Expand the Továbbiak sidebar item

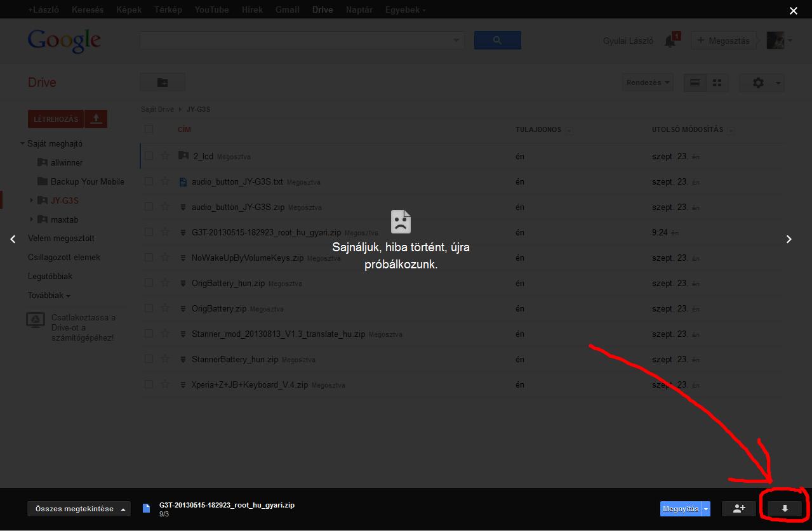pos(49,296)
